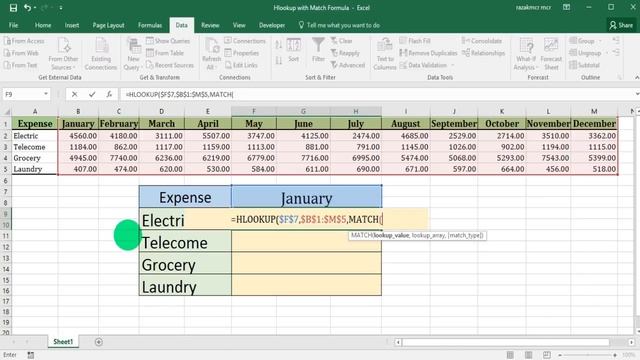
Task: Switch to the Home ribbon tab
Action: [x=43, y=25]
